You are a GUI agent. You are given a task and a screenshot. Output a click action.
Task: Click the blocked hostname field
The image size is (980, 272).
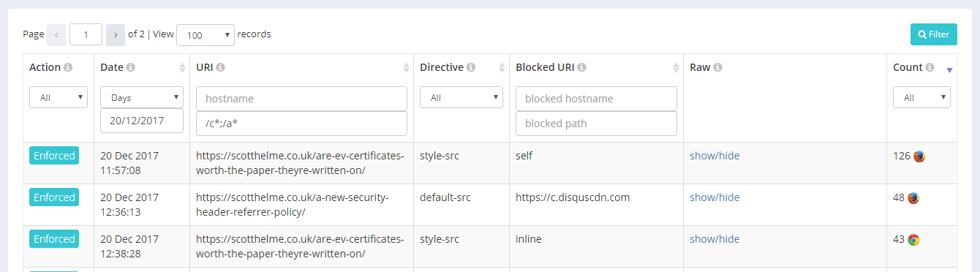click(x=596, y=99)
